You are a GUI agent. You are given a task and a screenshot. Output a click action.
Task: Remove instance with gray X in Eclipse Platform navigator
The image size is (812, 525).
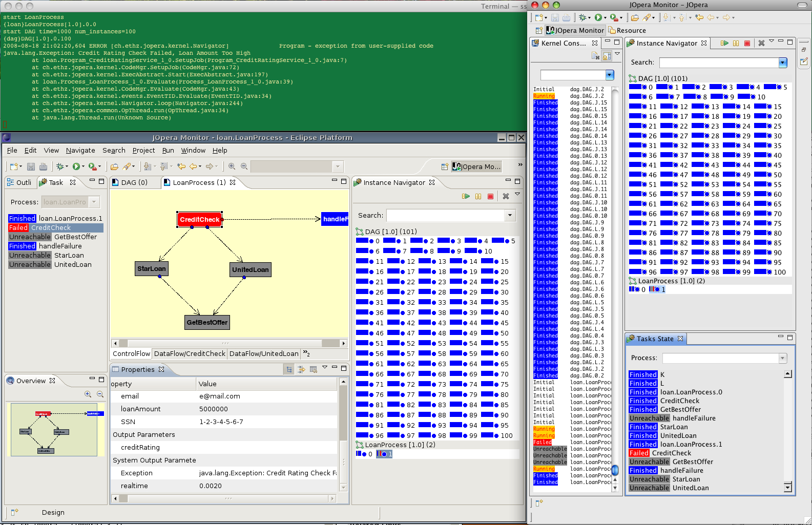pos(506,196)
